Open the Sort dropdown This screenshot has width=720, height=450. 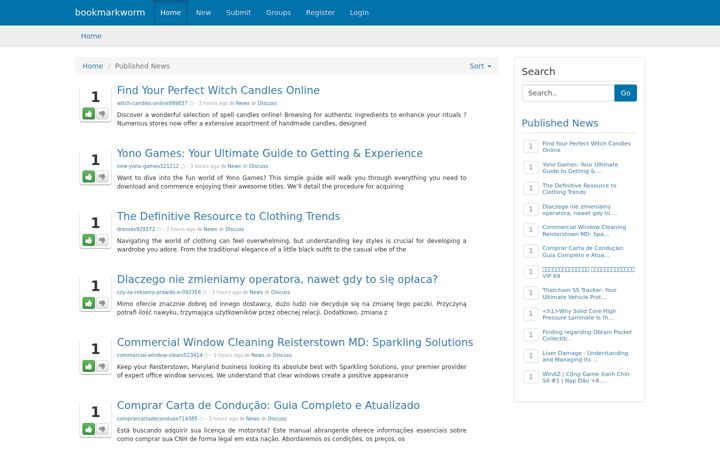coord(480,66)
